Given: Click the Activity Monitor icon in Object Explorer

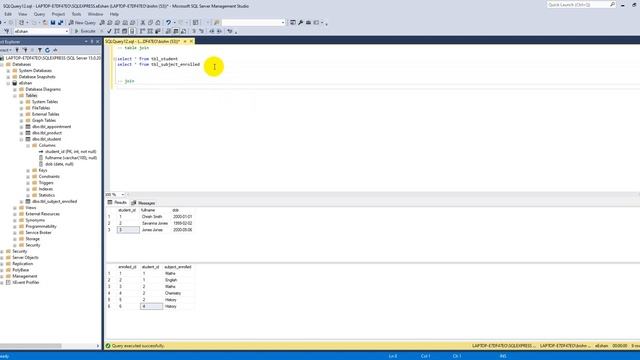Looking at the screenshot, I should [x=55, y=50].
